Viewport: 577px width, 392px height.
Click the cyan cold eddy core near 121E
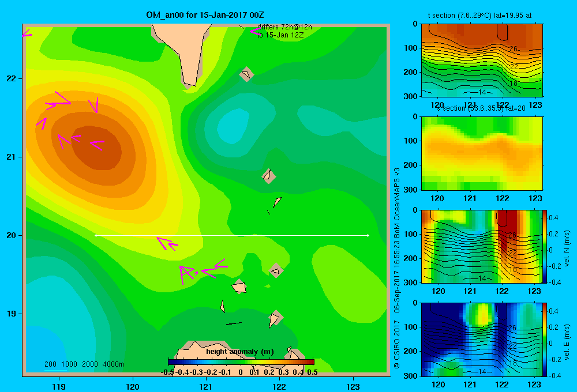tap(232, 127)
